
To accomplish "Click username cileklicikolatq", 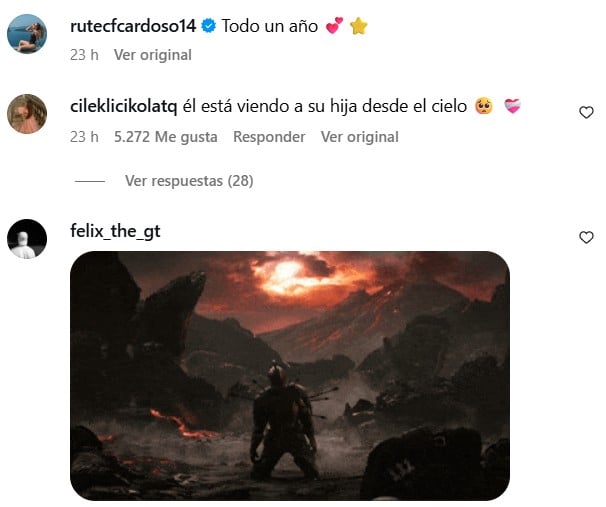I will (124, 106).
